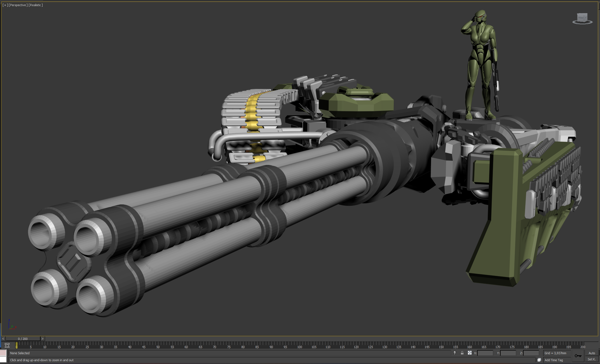Open the Realistic shading label menu

(x=36, y=5)
